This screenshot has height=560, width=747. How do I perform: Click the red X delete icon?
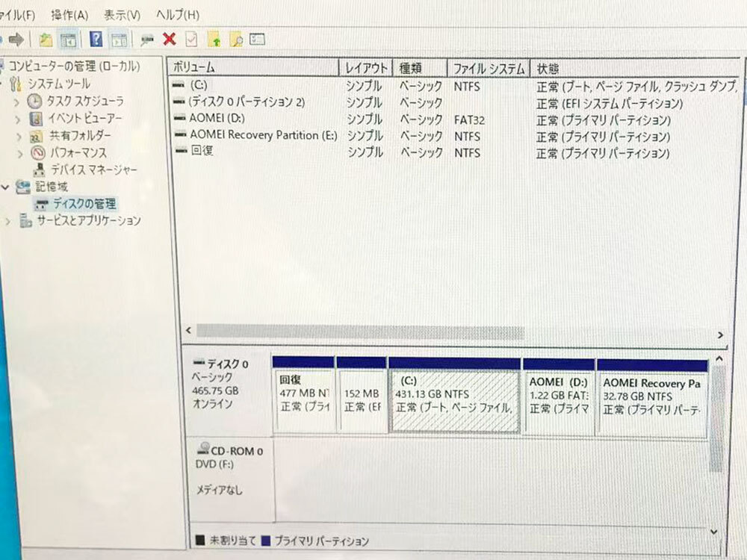[x=169, y=39]
